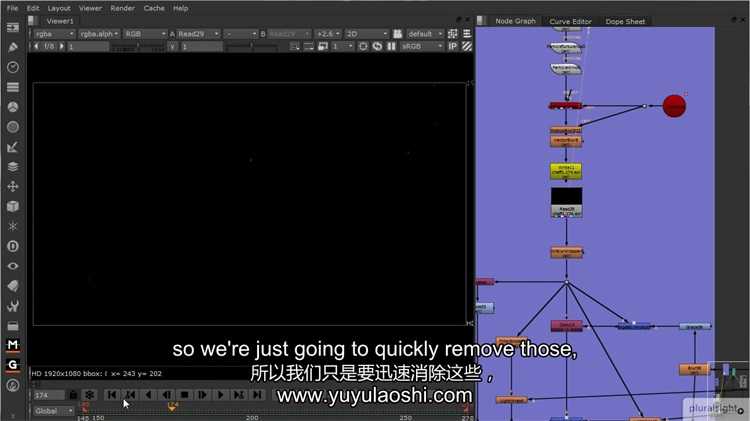The height and width of the screenshot is (421, 750).
Task: Open the sRGB viewer process dropdown
Action: coord(421,46)
